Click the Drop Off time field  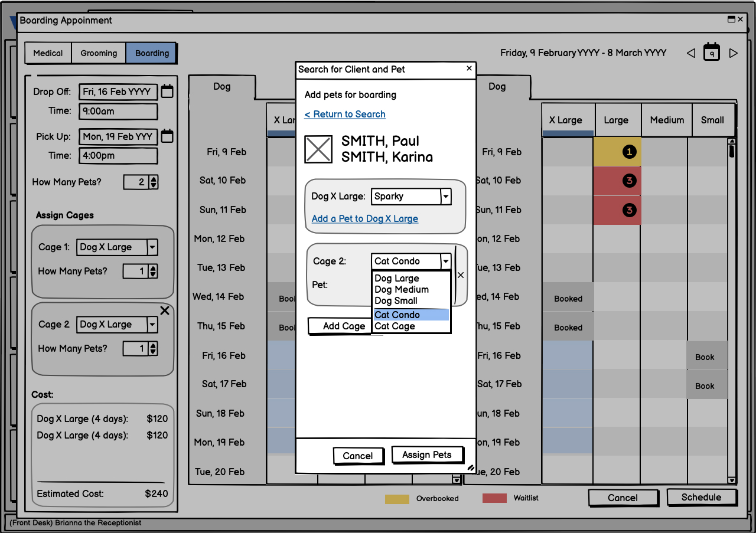click(118, 111)
